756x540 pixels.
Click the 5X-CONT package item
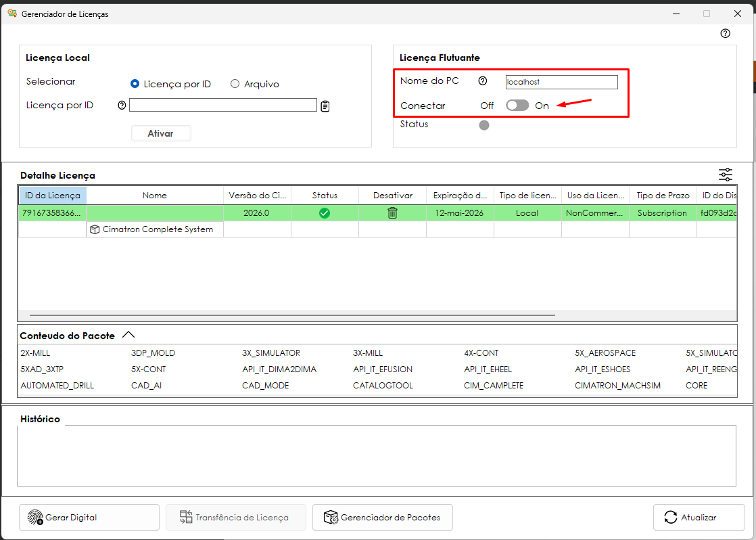pos(149,369)
